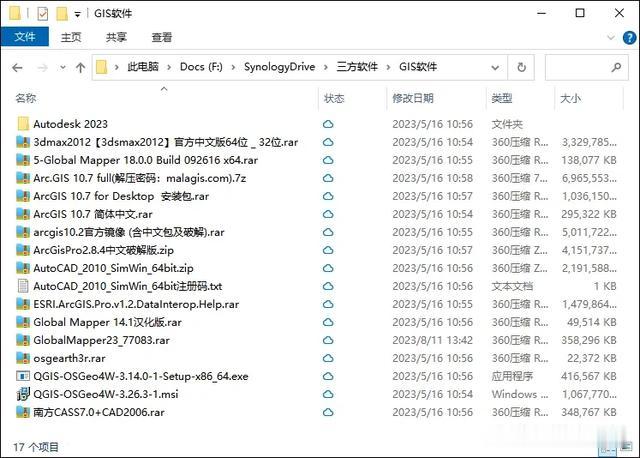Click the New Folder icon in title bar
The width and height of the screenshot is (640, 458).
tap(62, 13)
